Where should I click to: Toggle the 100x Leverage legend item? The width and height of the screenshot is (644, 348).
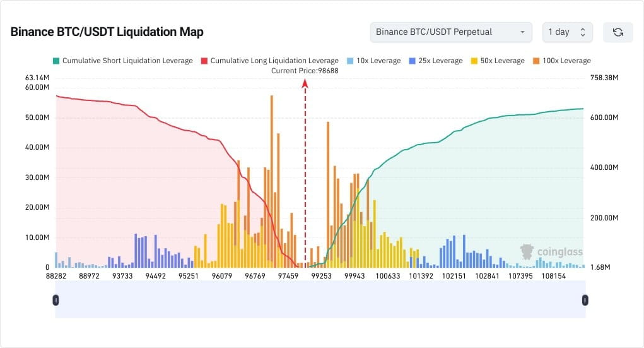562,61
